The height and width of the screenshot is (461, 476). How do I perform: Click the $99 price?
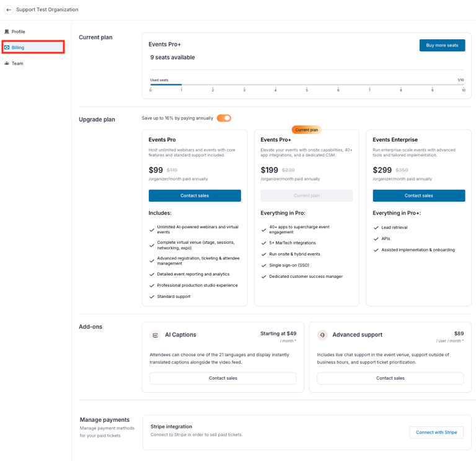(156, 170)
